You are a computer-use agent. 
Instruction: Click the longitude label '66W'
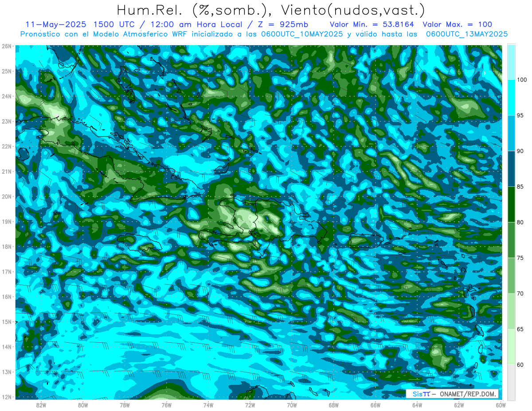[x=376, y=405]
